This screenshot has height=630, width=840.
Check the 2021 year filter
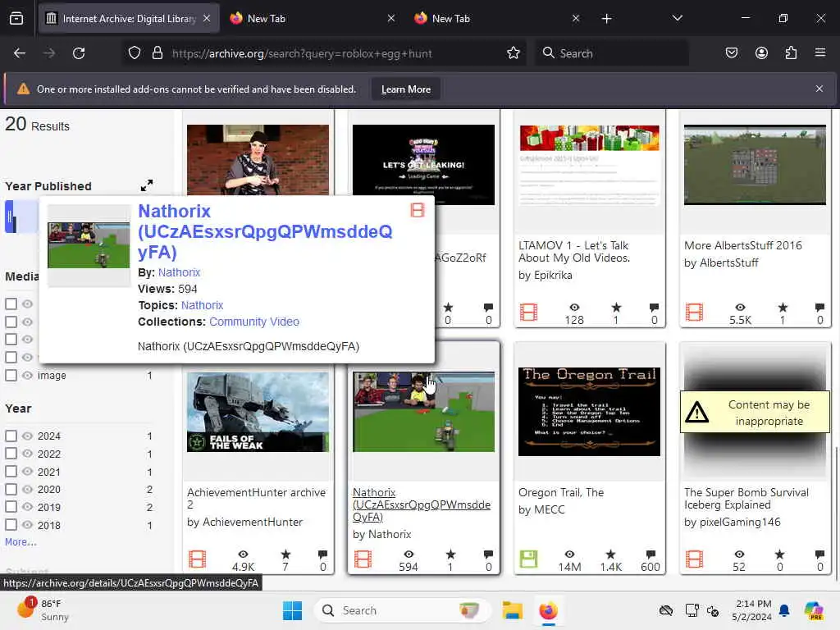[11, 472]
